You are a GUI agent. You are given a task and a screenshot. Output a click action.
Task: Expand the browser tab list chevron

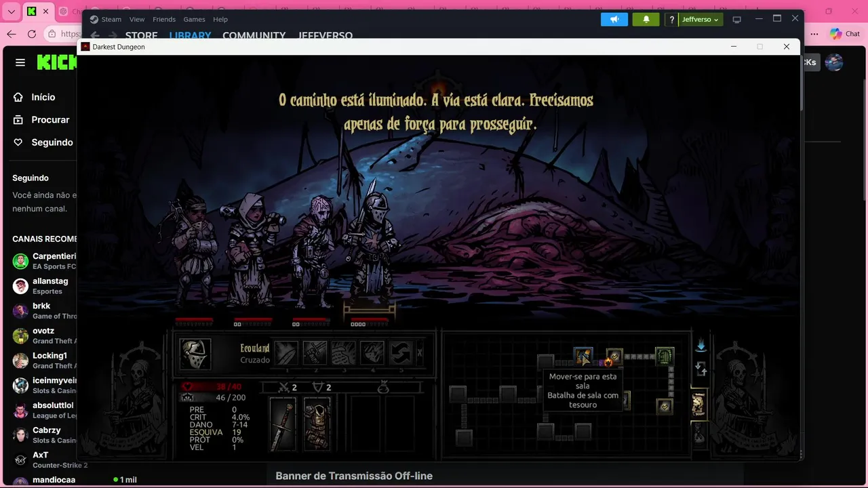(11, 12)
